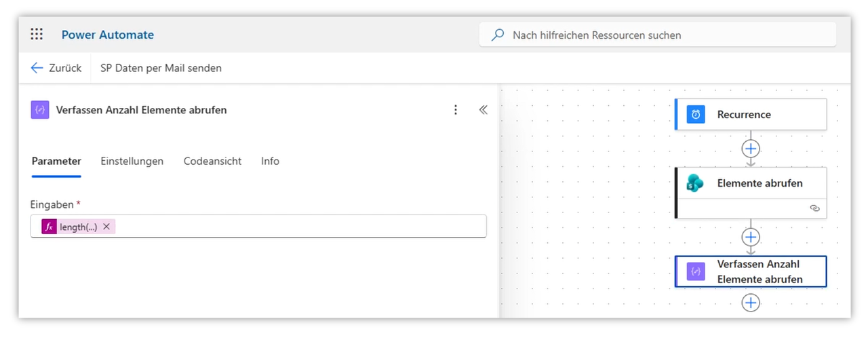The image size is (868, 338).
Task: Click the Recurrence clock icon
Action: pyautogui.click(x=696, y=115)
